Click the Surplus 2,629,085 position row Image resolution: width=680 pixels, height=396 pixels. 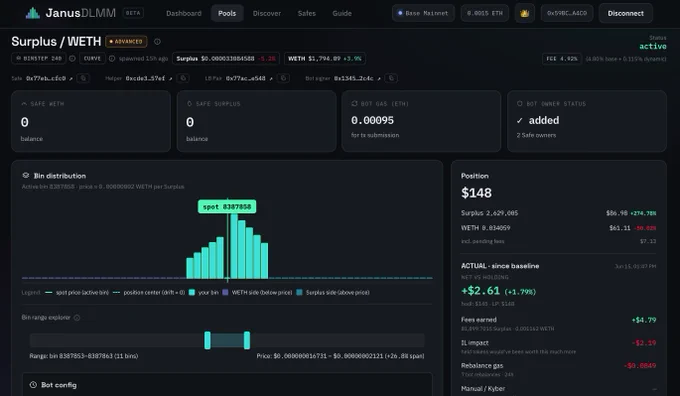coord(559,213)
